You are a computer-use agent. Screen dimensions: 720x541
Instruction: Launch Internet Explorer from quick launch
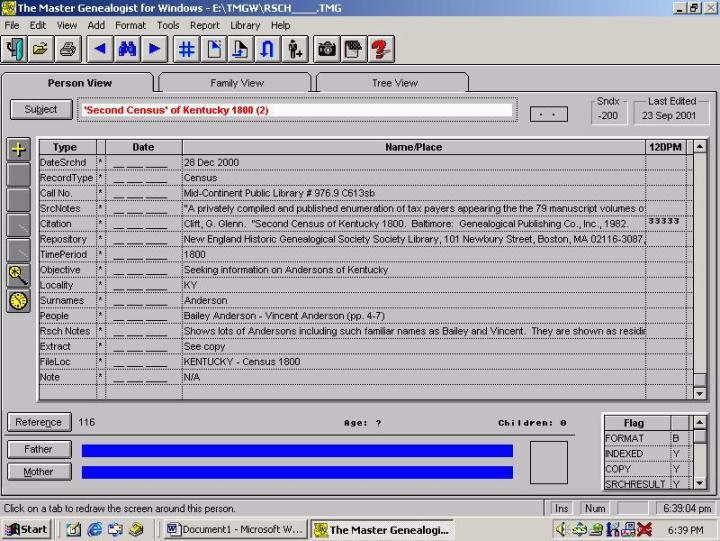[95, 530]
